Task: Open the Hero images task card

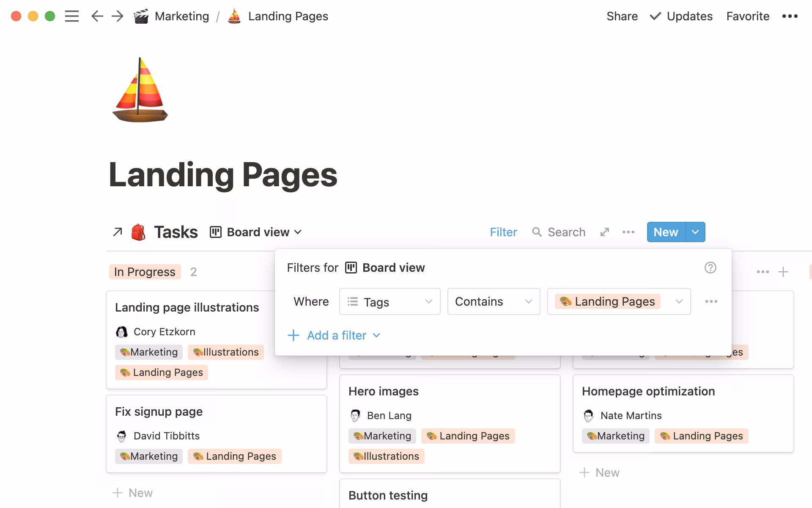Action: [383, 391]
